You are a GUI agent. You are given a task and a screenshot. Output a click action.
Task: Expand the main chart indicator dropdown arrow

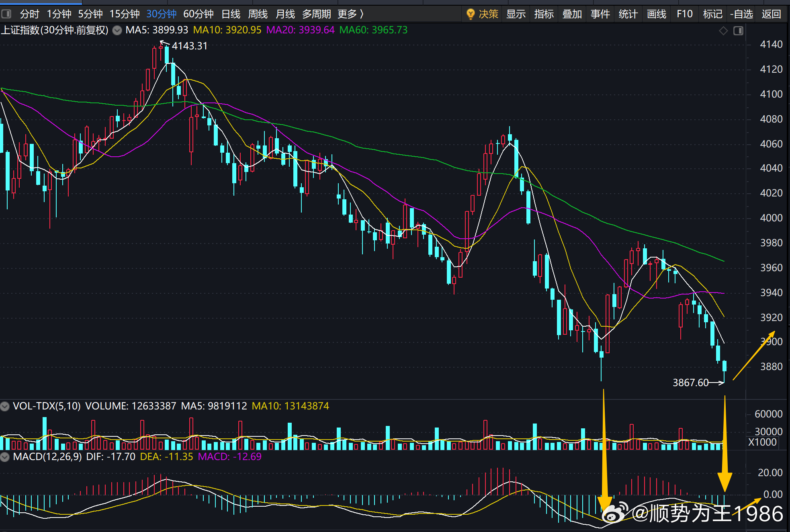(x=117, y=31)
